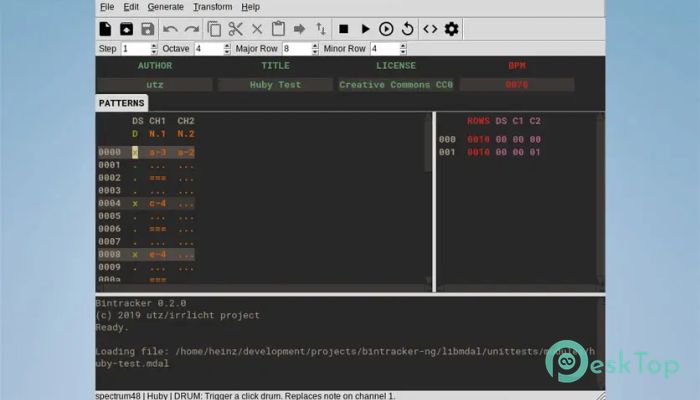Click the Minor Row value field

[385, 49]
